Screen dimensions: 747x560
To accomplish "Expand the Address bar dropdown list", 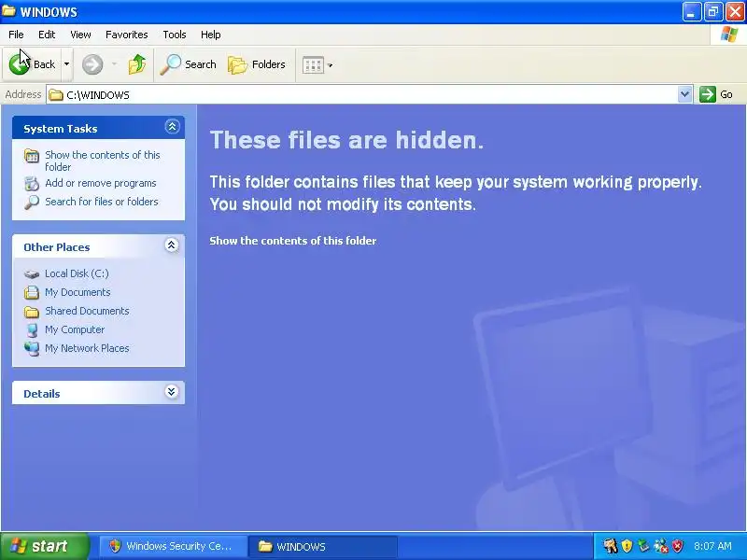I will click(x=684, y=94).
